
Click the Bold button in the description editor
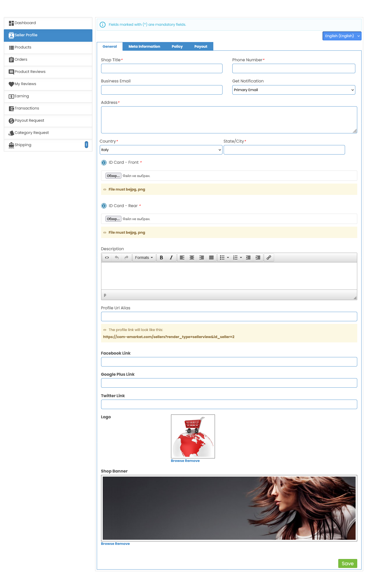coord(161,258)
